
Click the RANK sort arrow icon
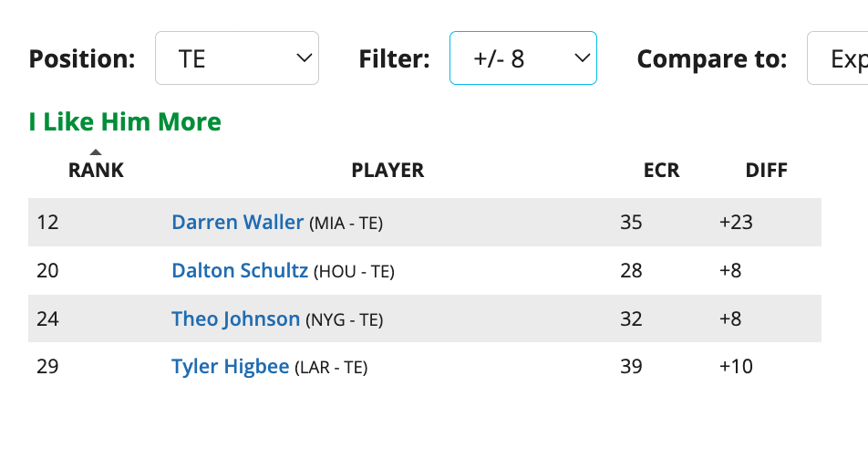pos(96,152)
